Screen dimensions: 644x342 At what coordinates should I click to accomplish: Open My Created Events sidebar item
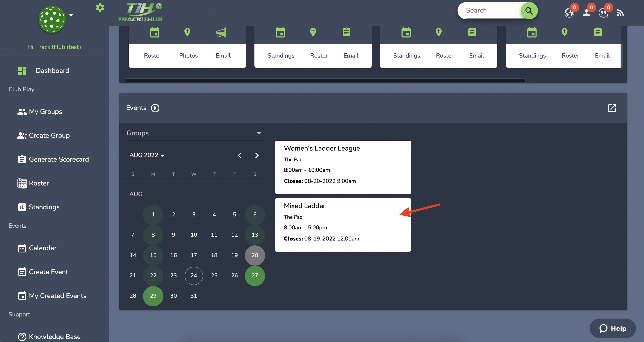(x=52, y=296)
